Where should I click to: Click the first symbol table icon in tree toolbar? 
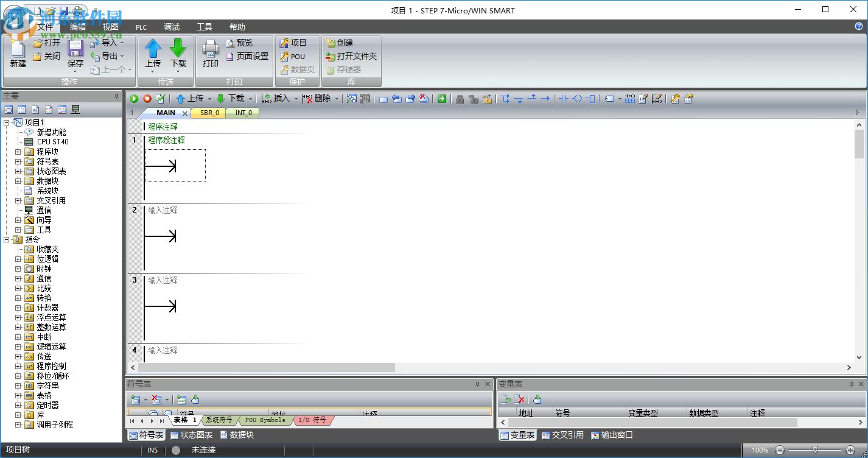click(9, 110)
